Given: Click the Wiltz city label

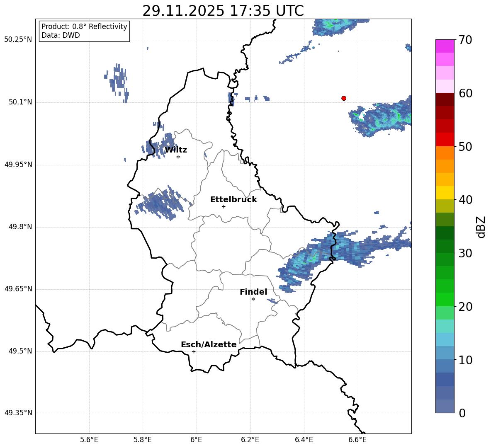Looking at the screenshot, I should [x=176, y=150].
